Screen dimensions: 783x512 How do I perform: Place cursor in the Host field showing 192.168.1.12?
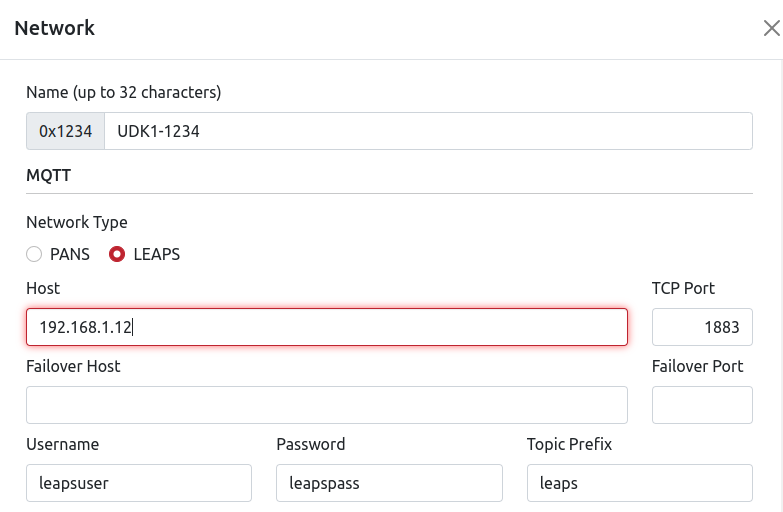tap(327, 327)
